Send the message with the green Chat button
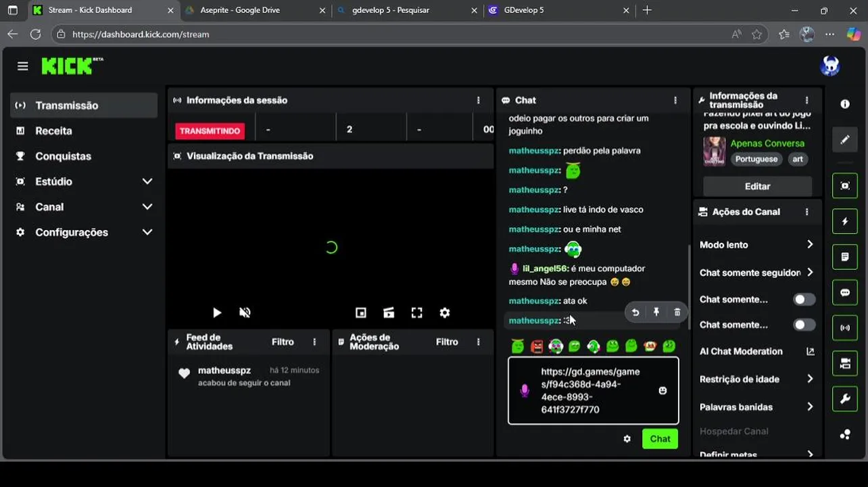 coord(660,439)
